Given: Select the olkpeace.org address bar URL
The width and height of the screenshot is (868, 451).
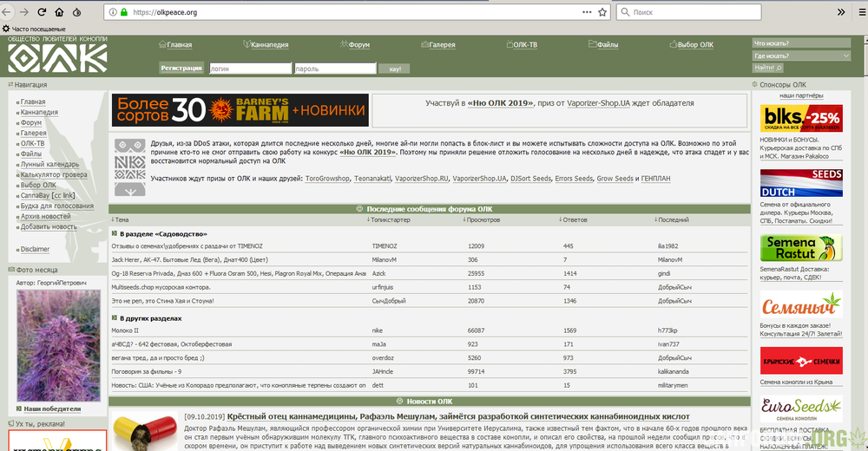Looking at the screenshot, I should point(165,12).
